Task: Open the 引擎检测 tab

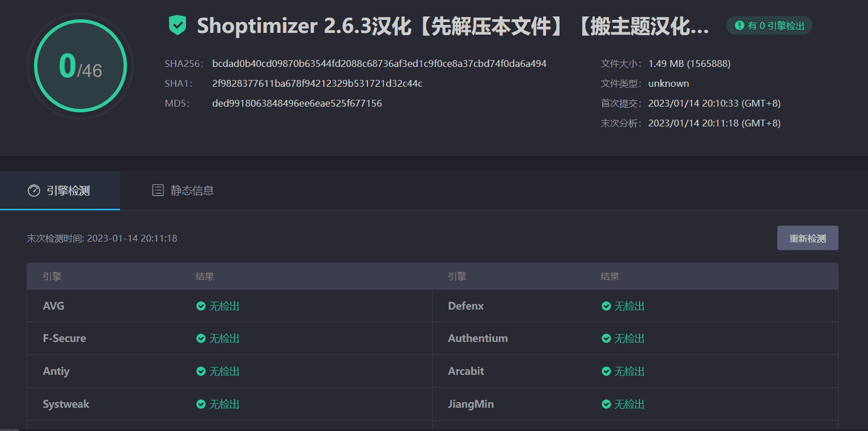Action: click(x=60, y=191)
